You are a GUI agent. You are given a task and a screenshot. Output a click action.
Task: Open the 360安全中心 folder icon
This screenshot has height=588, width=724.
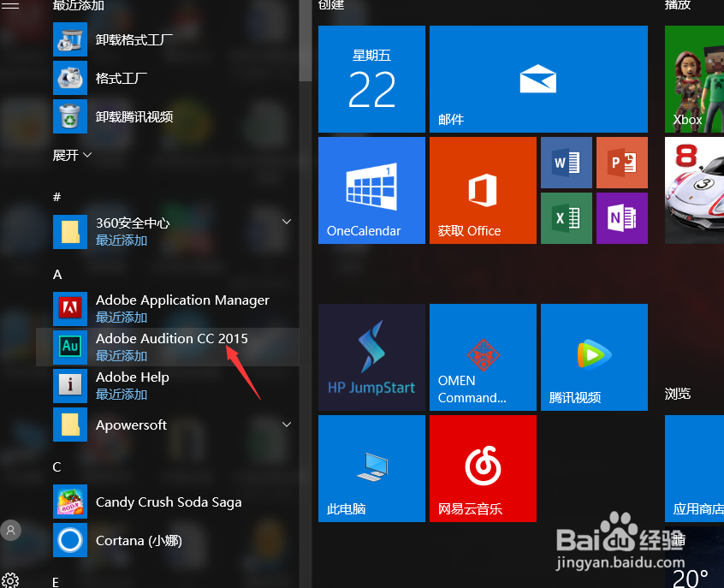[x=69, y=232]
